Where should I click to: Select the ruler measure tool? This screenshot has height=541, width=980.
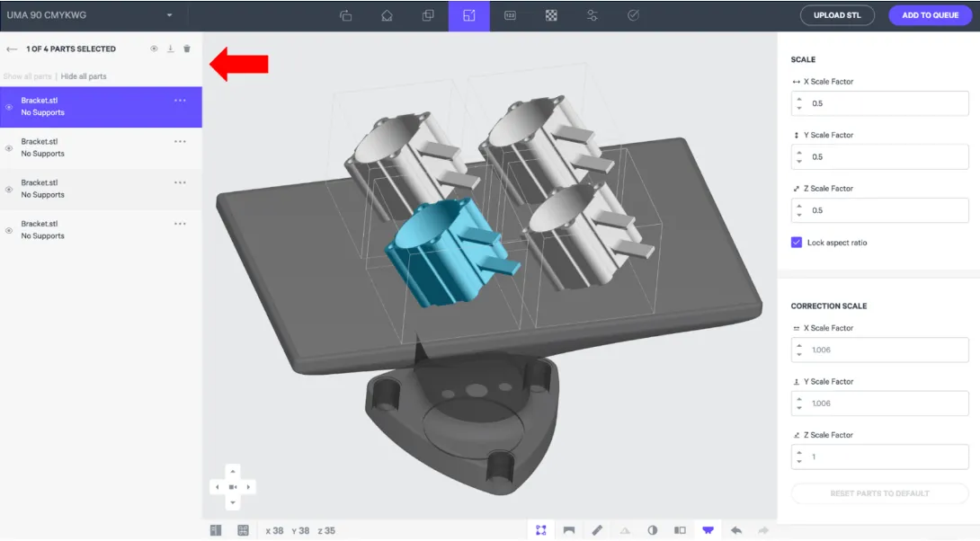[597, 530]
